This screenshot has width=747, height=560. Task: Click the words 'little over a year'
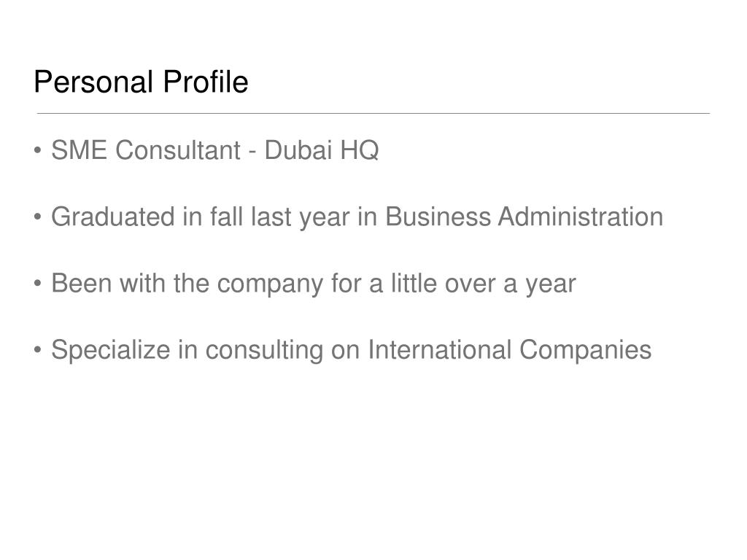pos(484,284)
